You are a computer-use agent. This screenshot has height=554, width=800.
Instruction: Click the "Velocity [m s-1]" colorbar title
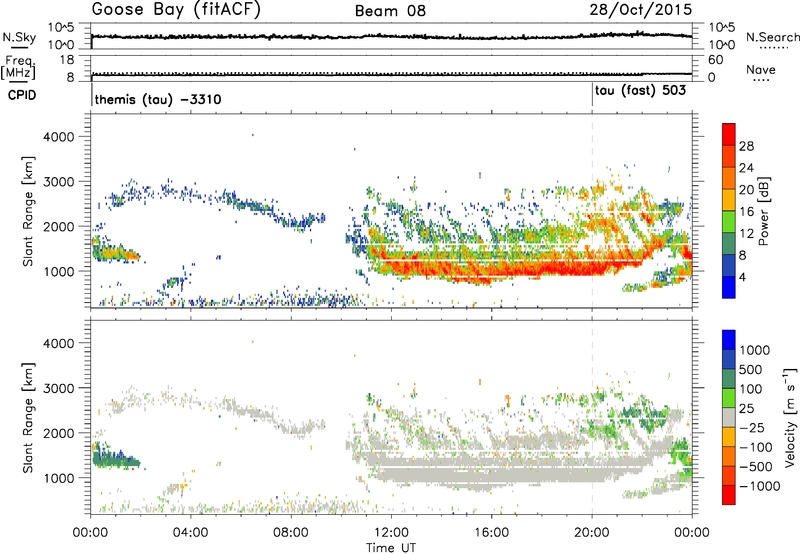790,417
